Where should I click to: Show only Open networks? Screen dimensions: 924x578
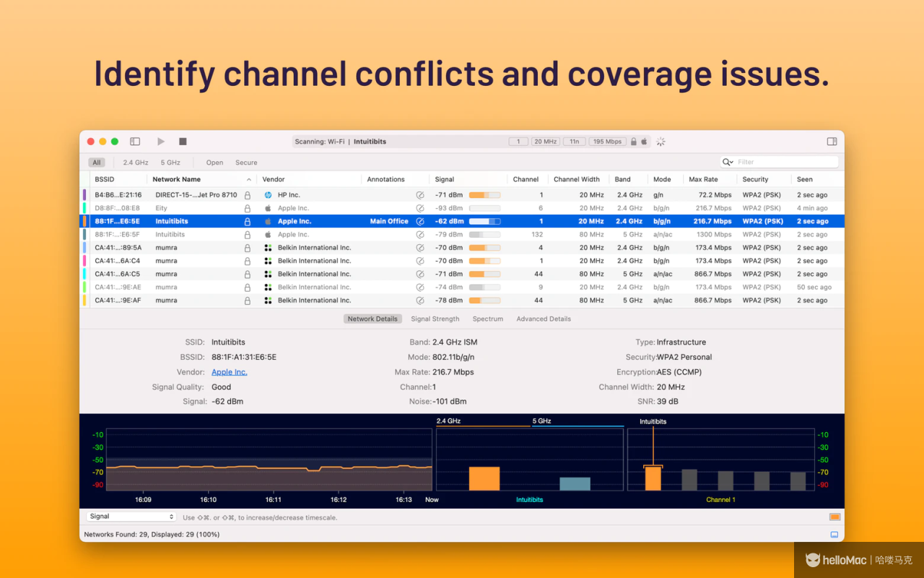[214, 163]
